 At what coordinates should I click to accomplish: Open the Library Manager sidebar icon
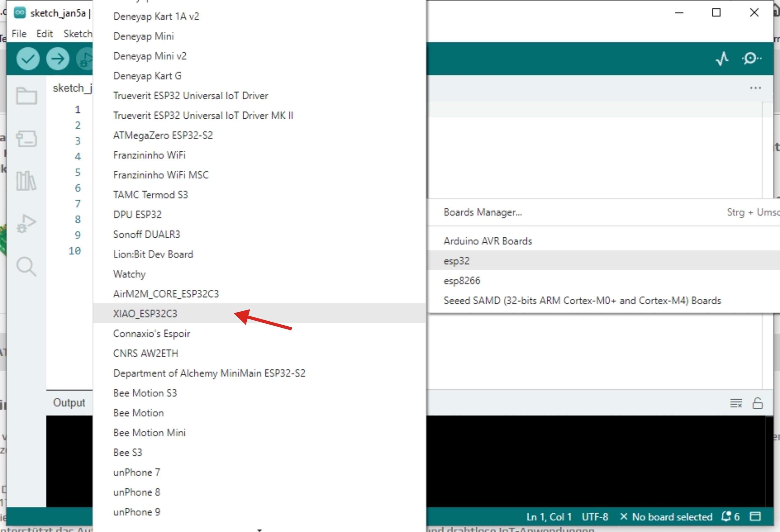26,181
